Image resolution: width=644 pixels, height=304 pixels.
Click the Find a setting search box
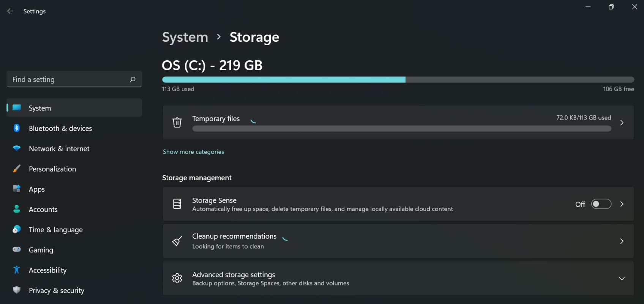[x=68, y=79]
